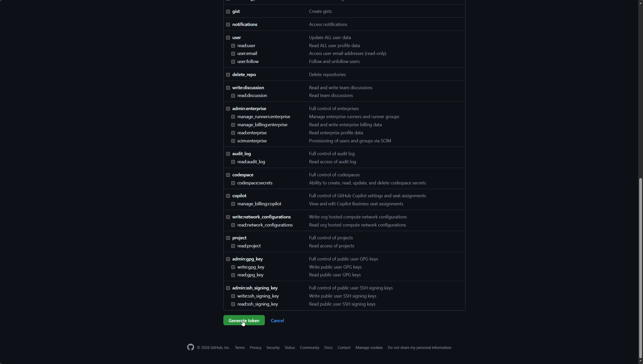Select the read:user scope checkbox

(233, 46)
